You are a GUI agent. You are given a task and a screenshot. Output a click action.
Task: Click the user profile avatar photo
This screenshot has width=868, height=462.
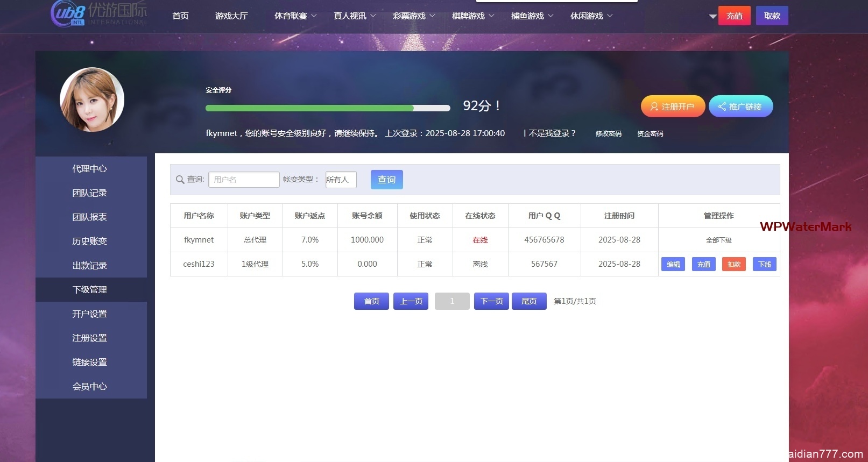click(92, 99)
